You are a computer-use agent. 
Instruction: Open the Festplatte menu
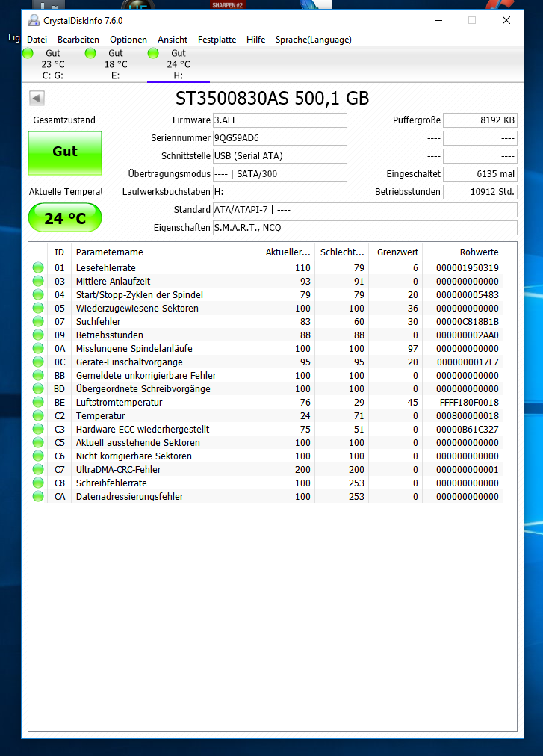click(217, 40)
